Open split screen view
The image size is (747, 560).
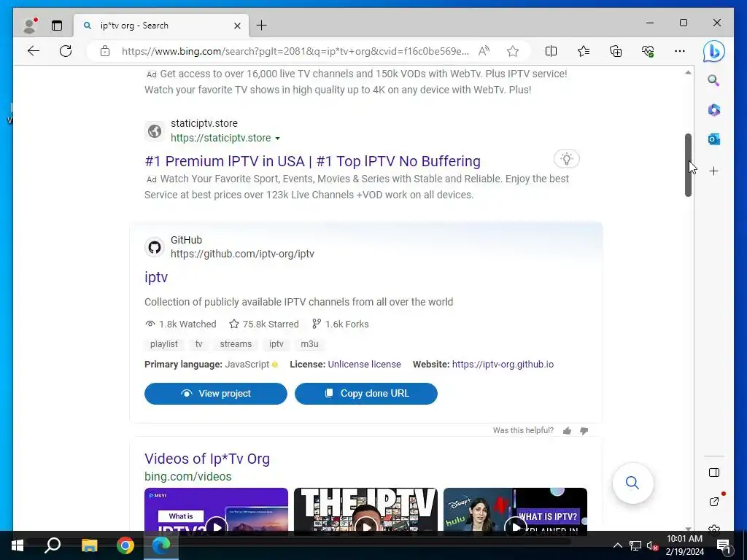[551, 51]
